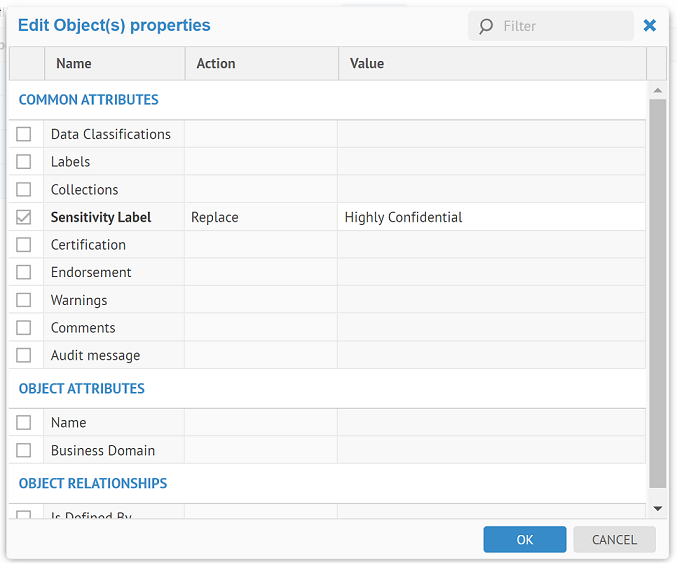Click the magnifier icon in Filter box
Image resolution: width=677 pixels, height=563 pixels.
(486, 26)
